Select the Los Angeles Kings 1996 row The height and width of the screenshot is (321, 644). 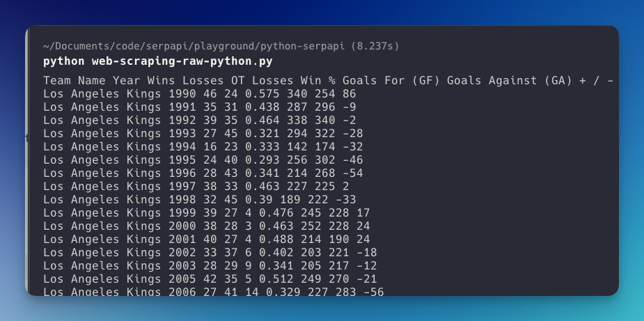click(x=203, y=173)
